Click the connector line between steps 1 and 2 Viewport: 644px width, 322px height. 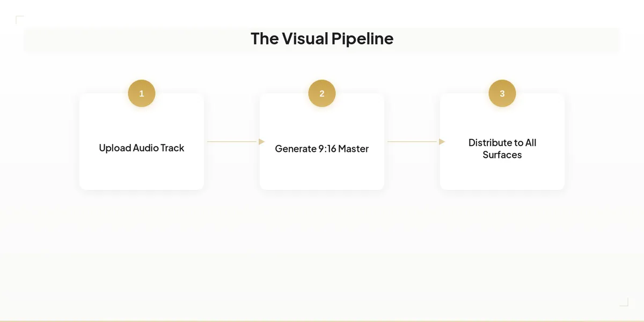coord(233,142)
